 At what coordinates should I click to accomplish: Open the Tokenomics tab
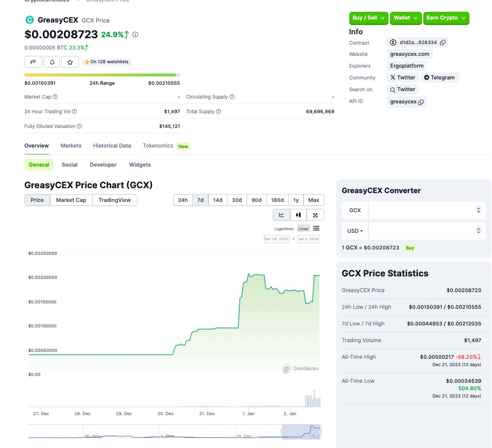[x=158, y=146]
